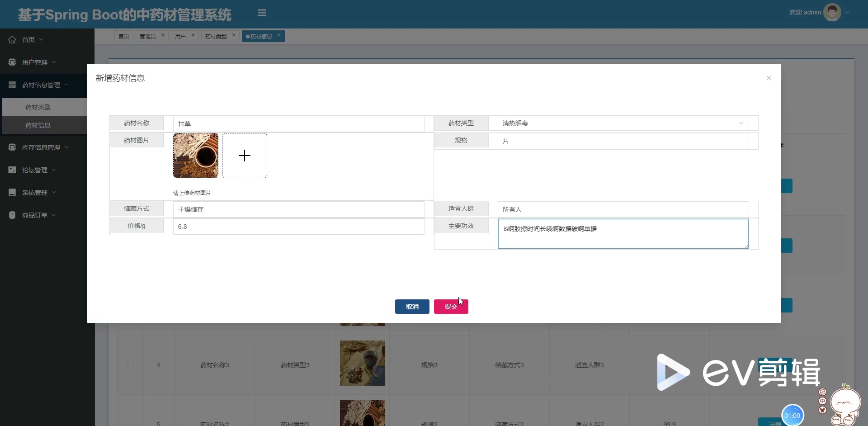
Task: Click the 适宜人群 input field
Action: [623, 209]
